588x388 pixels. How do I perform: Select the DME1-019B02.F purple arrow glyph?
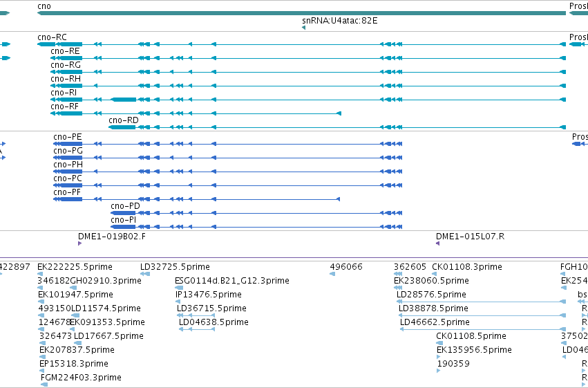tap(80, 243)
